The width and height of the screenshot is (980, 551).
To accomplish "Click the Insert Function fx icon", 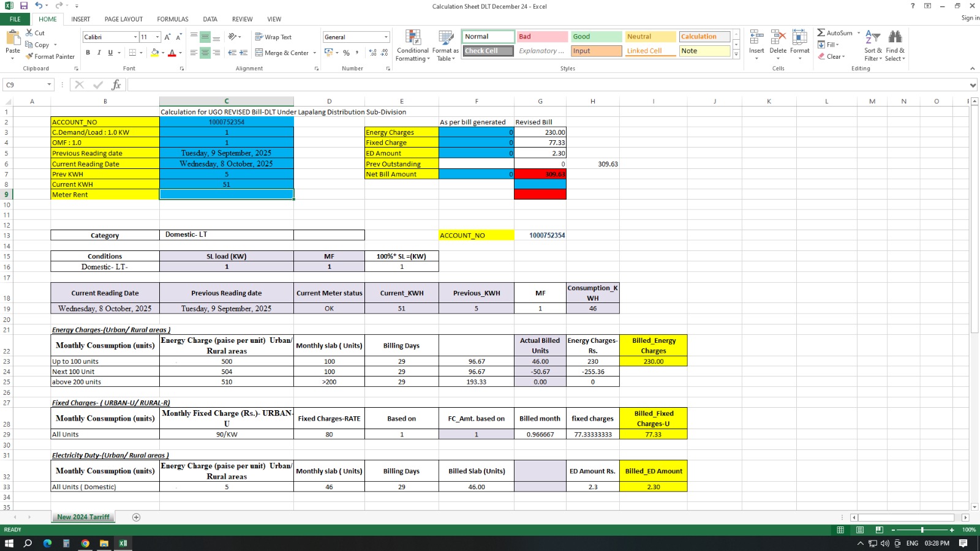I will pyautogui.click(x=116, y=85).
